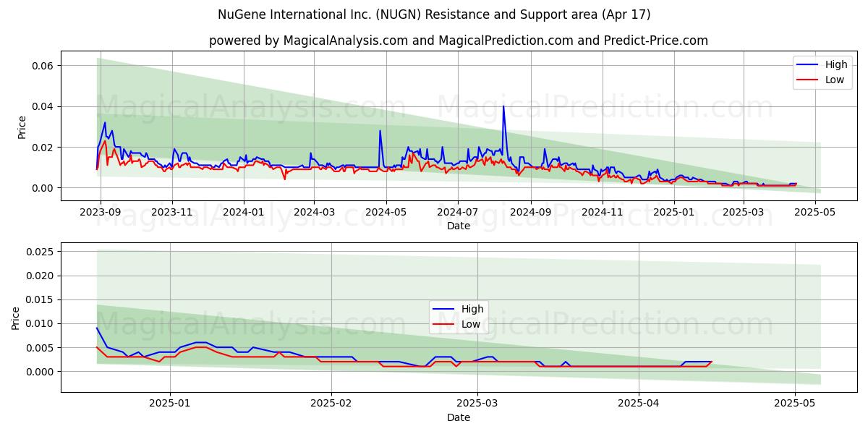
Task: Select the '0.000' tick on lower chart's price axis
Action: (39, 372)
